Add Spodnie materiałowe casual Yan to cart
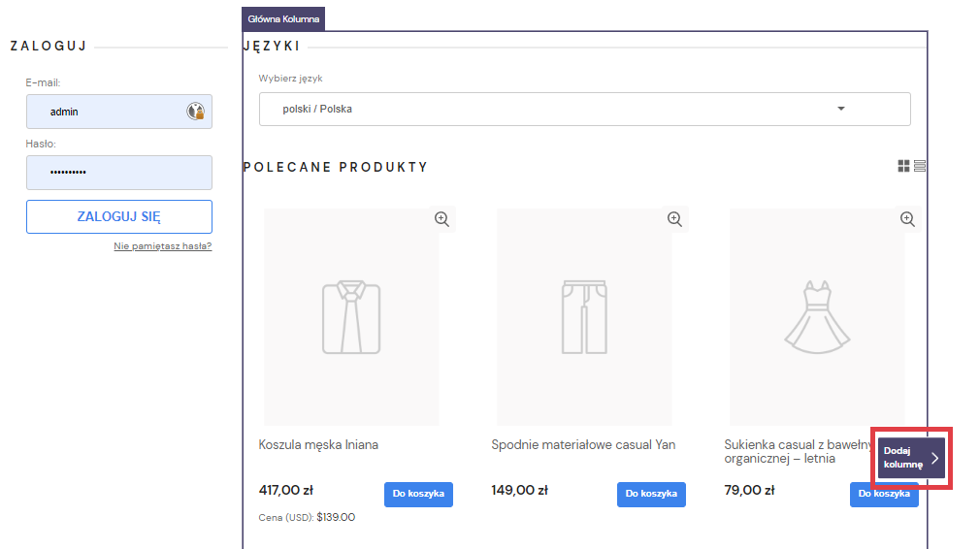Viewport: 980px width, 549px height. tap(651, 494)
